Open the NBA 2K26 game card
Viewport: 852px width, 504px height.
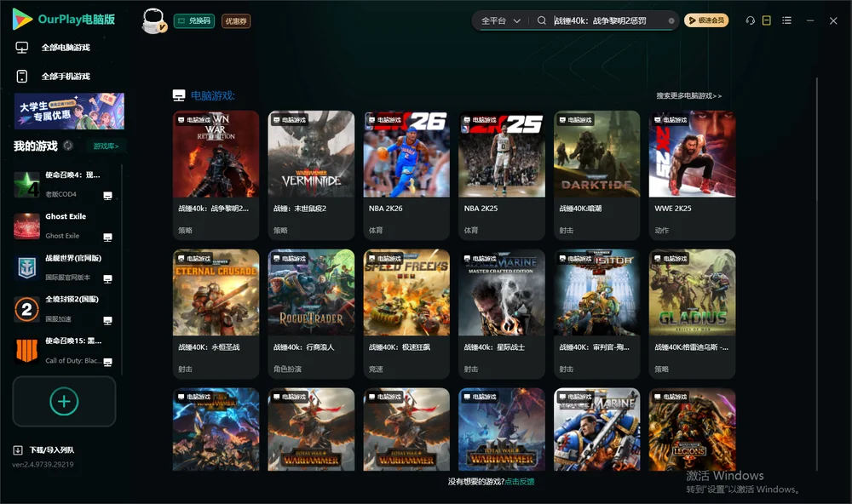coord(406,175)
